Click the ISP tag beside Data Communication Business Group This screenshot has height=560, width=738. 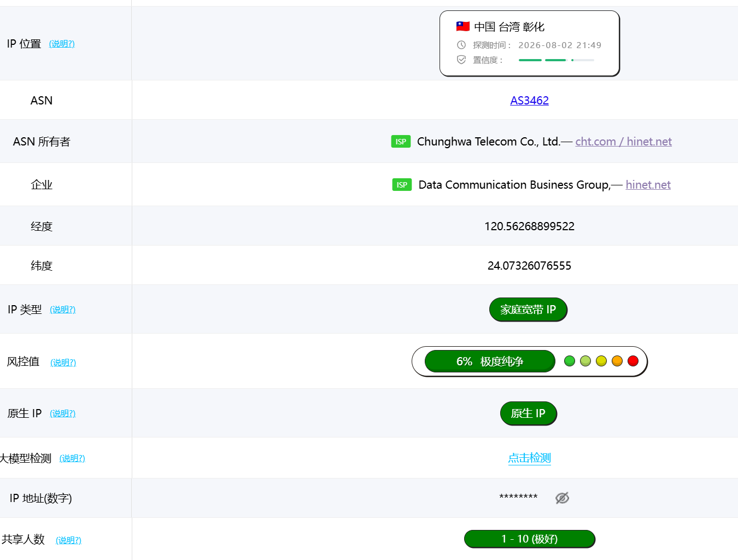tap(402, 185)
